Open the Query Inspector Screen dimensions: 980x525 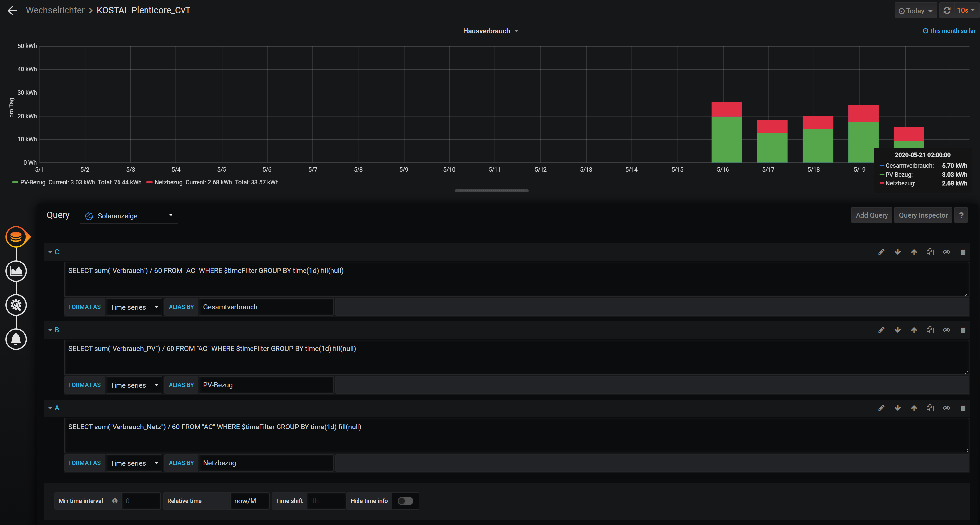[923, 215]
